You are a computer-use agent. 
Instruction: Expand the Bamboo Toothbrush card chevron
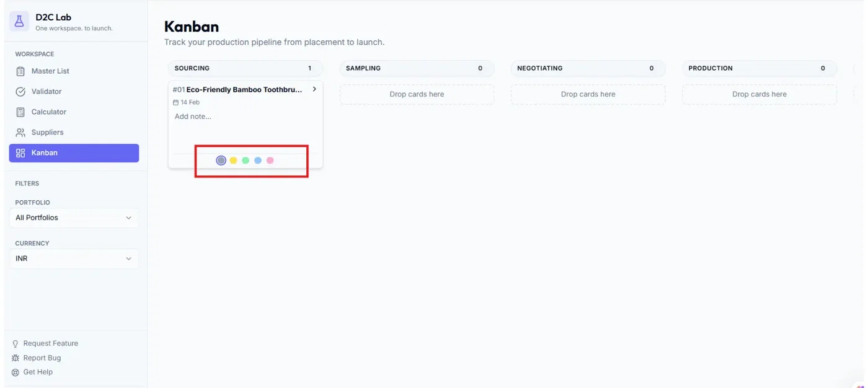314,89
